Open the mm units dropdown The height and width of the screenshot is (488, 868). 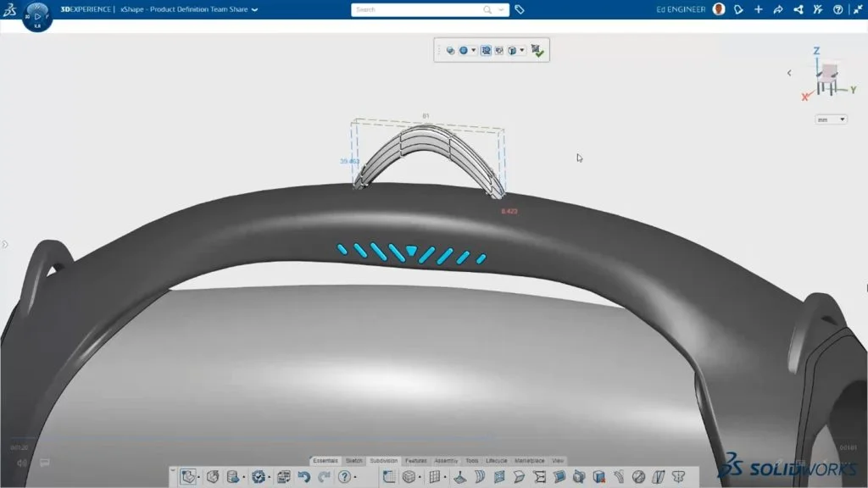pyautogui.click(x=831, y=119)
